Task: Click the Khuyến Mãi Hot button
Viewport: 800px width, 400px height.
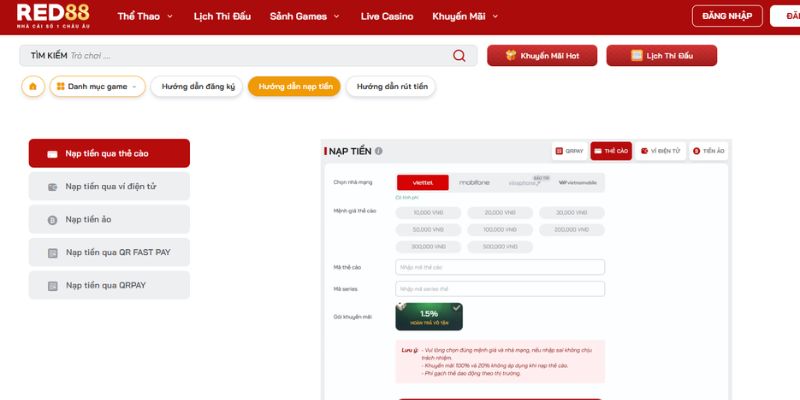Action: (x=542, y=56)
